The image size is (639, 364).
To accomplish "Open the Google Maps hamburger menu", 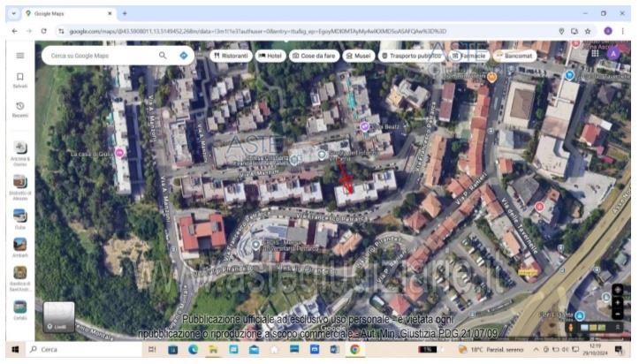I will 19,56.
